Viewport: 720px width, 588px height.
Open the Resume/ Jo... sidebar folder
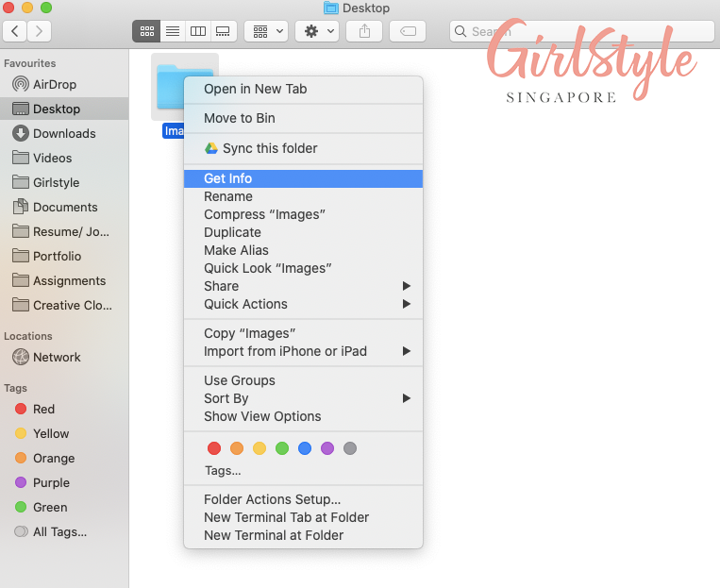click(x=64, y=231)
